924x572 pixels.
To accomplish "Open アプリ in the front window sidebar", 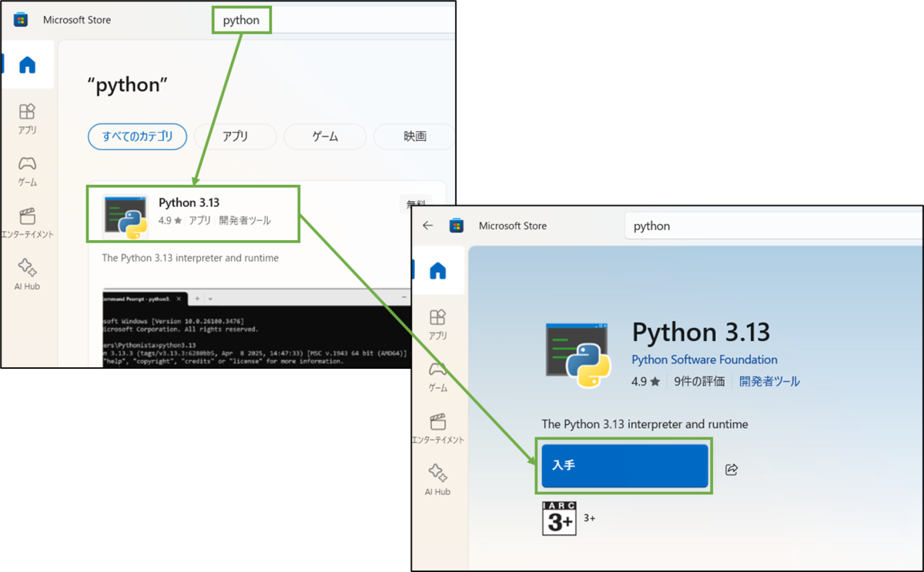I will tap(438, 325).
